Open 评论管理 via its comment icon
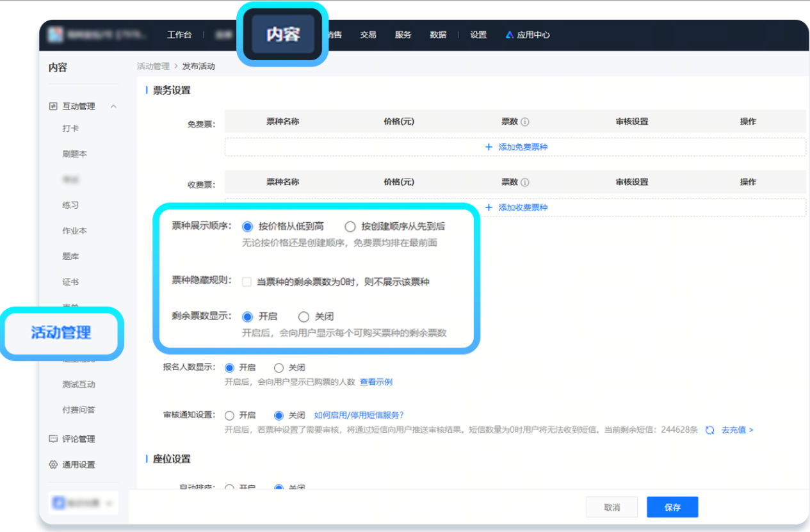 pos(54,439)
